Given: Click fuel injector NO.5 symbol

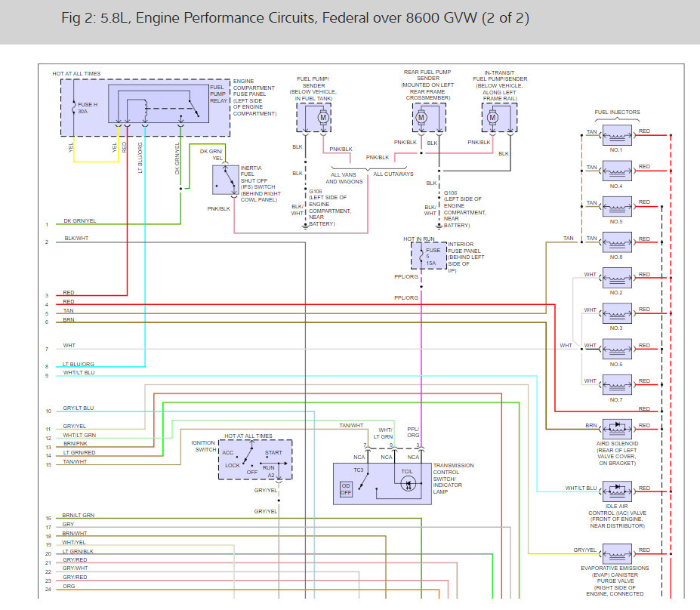Looking at the screenshot, I should (x=617, y=207).
